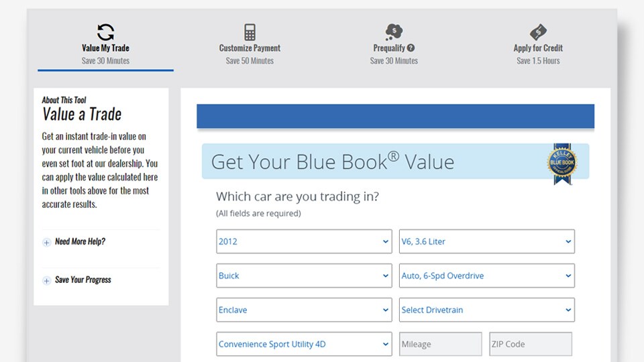Click into the Mileage input field
This screenshot has width=644, height=362.
[x=441, y=345]
